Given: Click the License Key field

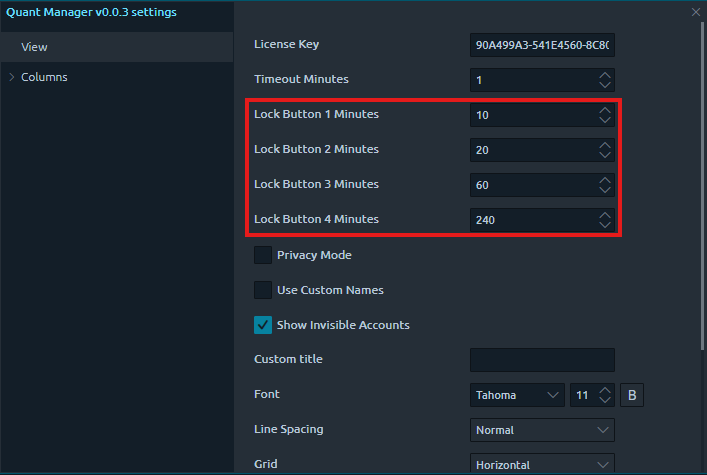Looking at the screenshot, I should 541,45.
